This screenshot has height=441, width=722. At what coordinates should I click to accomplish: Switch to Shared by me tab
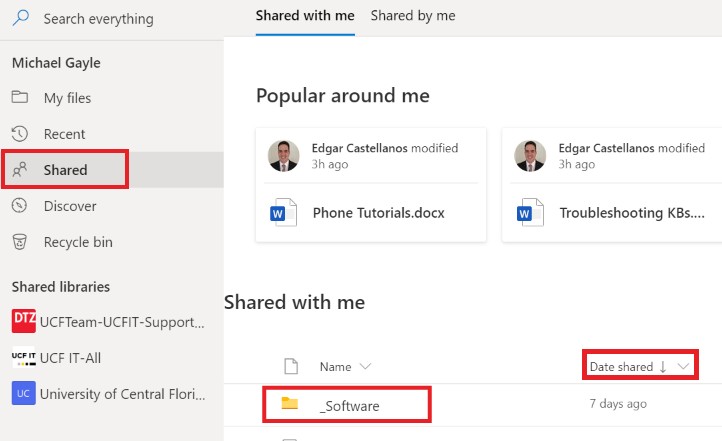413,16
